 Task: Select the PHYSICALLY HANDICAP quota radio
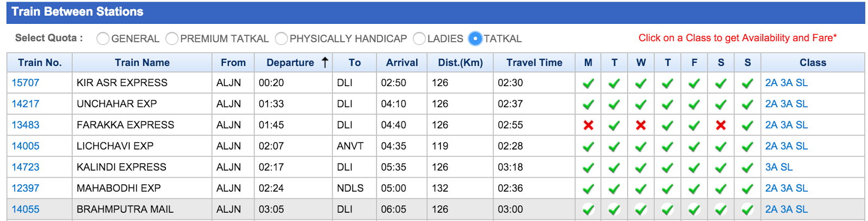point(282,38)
